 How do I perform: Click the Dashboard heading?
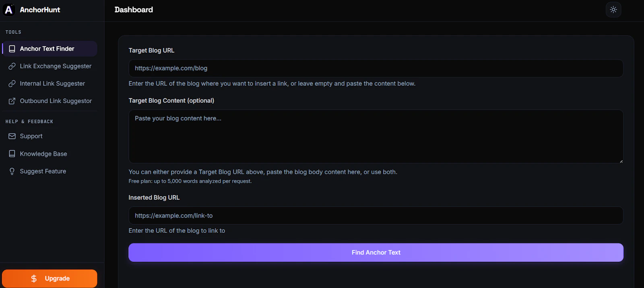pyautogui.click(x=134, y=10)
